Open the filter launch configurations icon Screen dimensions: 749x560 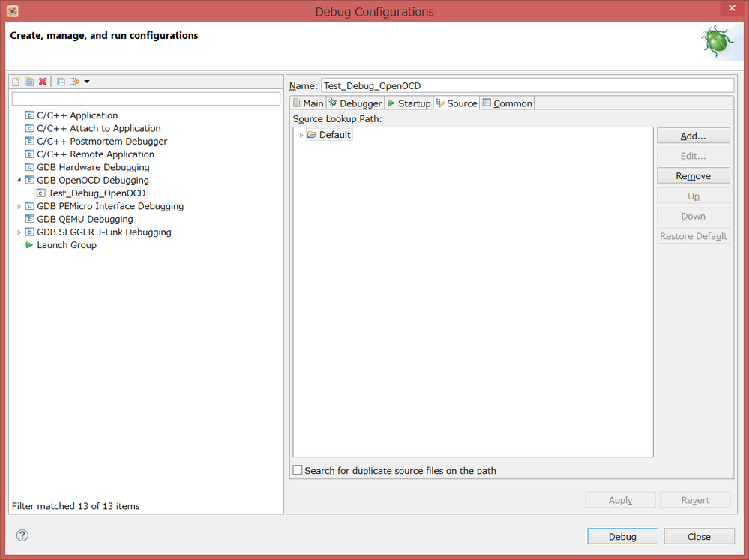tap(74, 81)
